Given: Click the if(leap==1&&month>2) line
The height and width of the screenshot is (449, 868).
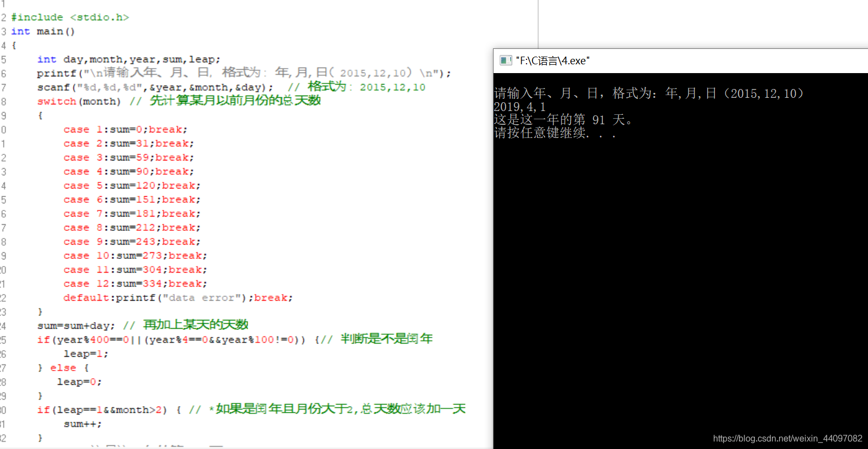Looking at the screenshot, I should [251, 409].
